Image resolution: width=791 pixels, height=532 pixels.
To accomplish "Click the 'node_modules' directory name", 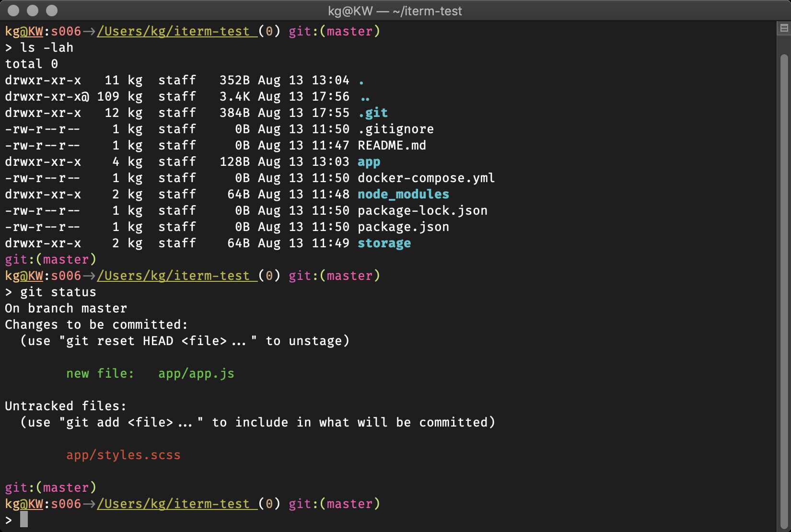I will [x=404, y=194].
